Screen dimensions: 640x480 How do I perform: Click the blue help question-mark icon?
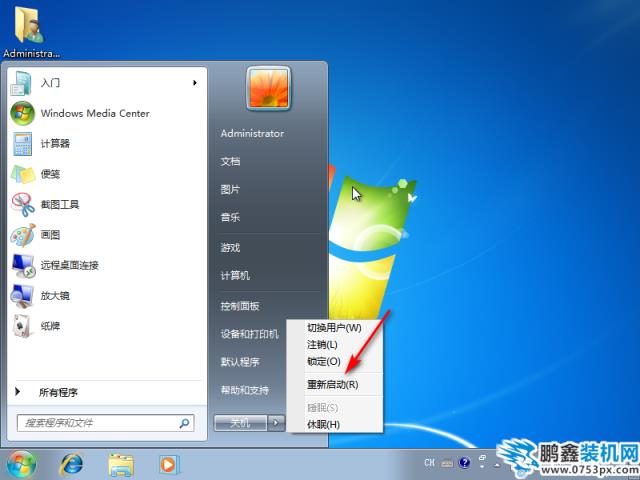464,462
